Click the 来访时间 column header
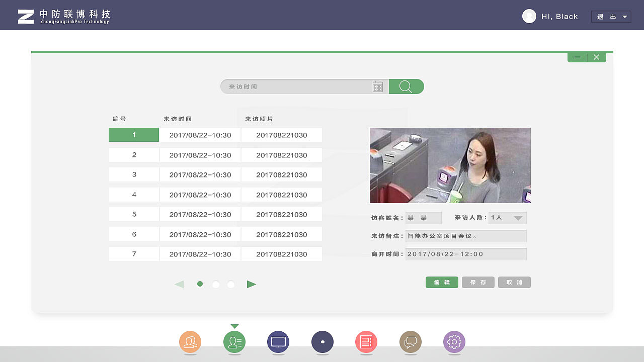This screenshot has height=362, width=644. (178, 119)
